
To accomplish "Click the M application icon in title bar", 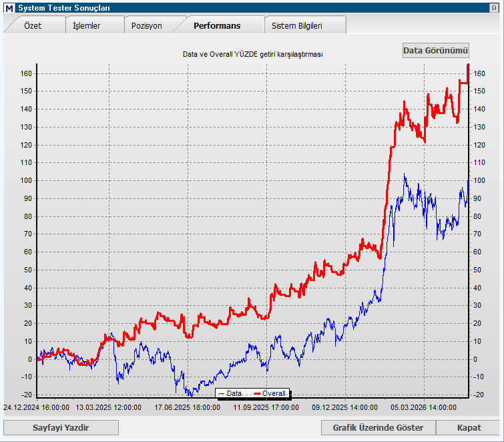I will click(x=9, y=8).
